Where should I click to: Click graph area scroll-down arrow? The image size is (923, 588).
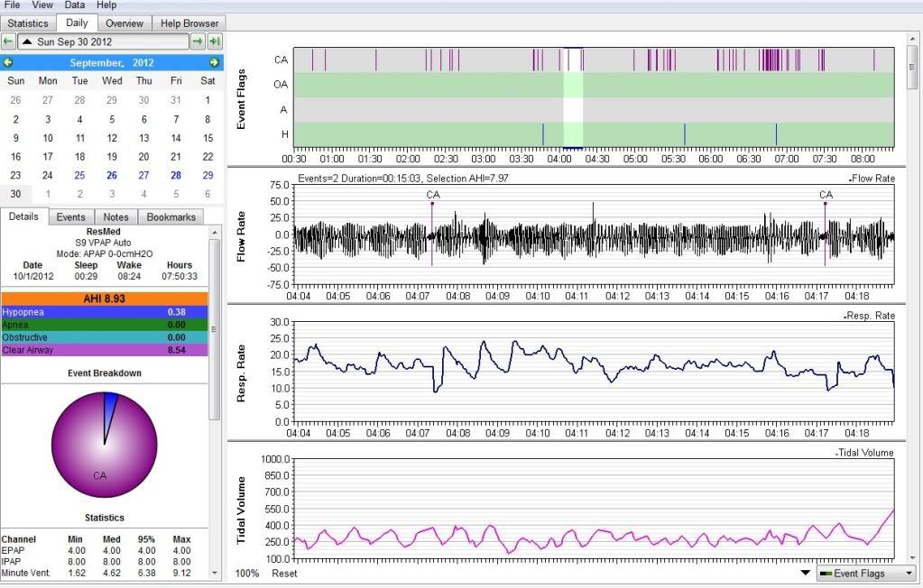tap(912, 557)
